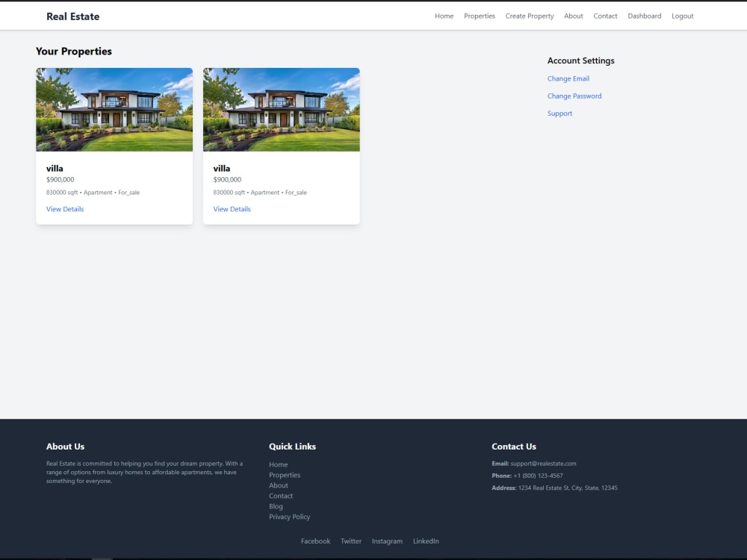Go to Properties in the top navigation
The width and height of the screenshot is (747, 560).
[x=480, y=16]
